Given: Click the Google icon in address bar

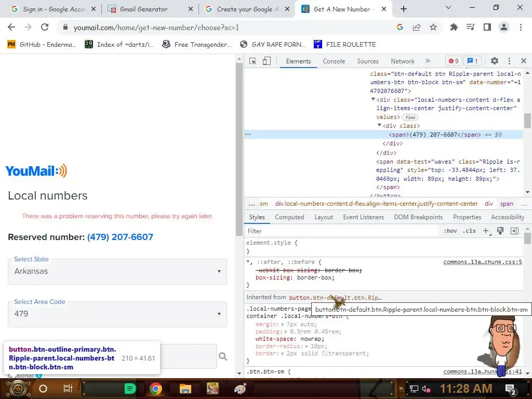Looking at the screenshot, I should click(x=400, y=27).
